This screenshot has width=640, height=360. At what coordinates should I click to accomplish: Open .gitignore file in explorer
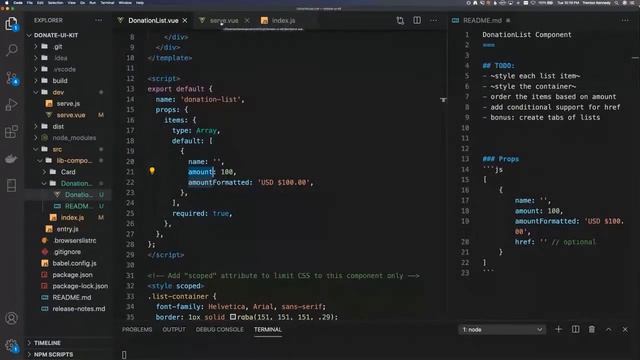(x=67, y=252)
